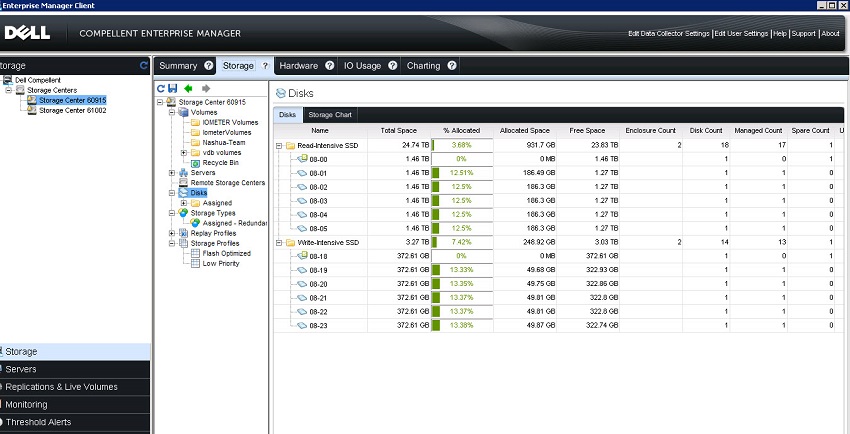The height and width of the screenshot is (434, 850).
Task: Select the IOMETER Volumes folder
Action: coord(230,122)
